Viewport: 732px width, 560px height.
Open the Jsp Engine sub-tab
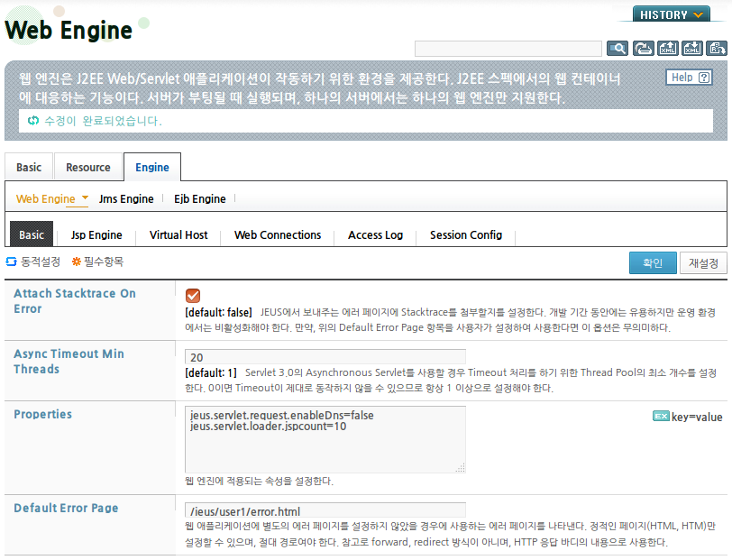click(x=96, y=235)
